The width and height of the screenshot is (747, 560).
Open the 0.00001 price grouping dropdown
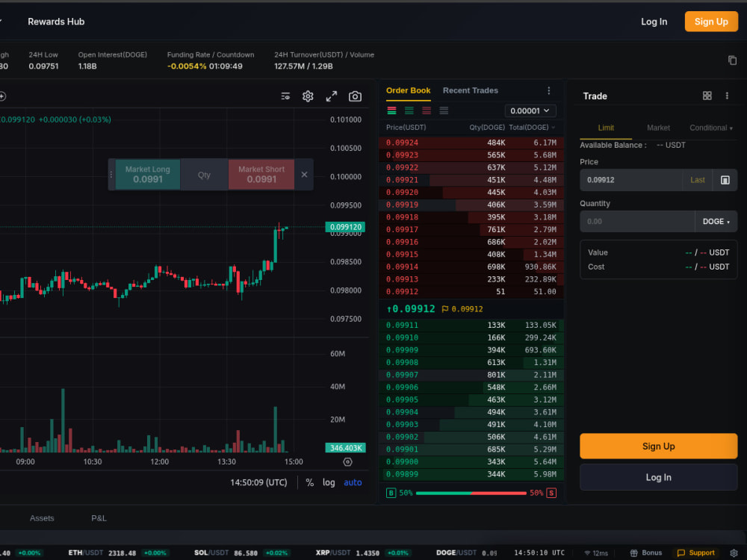tap(530, 111)
